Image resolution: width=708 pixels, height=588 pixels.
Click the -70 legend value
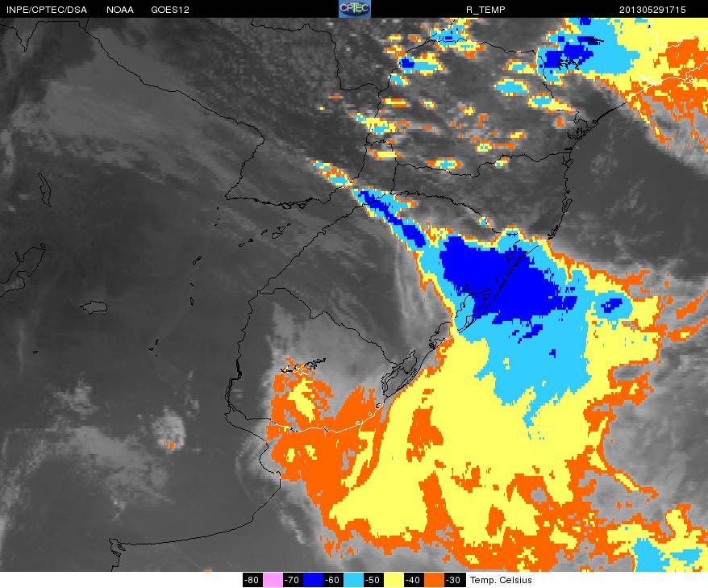(x=293, y=580)
